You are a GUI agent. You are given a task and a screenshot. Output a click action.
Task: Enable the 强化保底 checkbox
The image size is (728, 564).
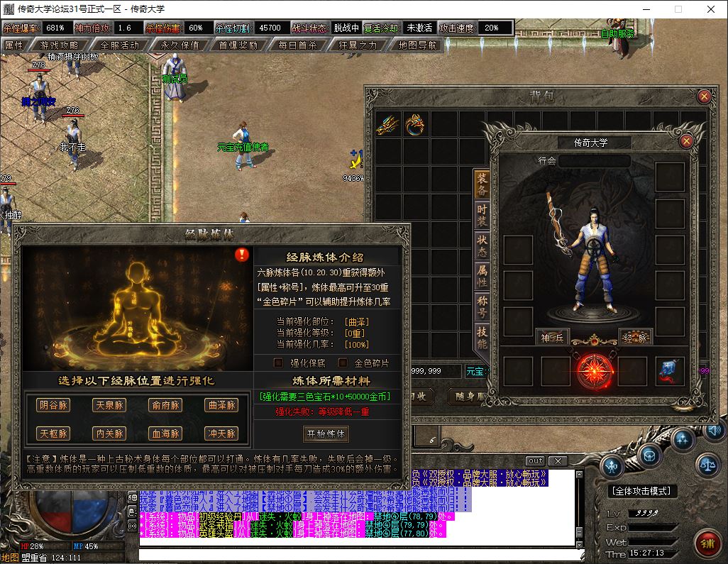[x=279, y=363]
